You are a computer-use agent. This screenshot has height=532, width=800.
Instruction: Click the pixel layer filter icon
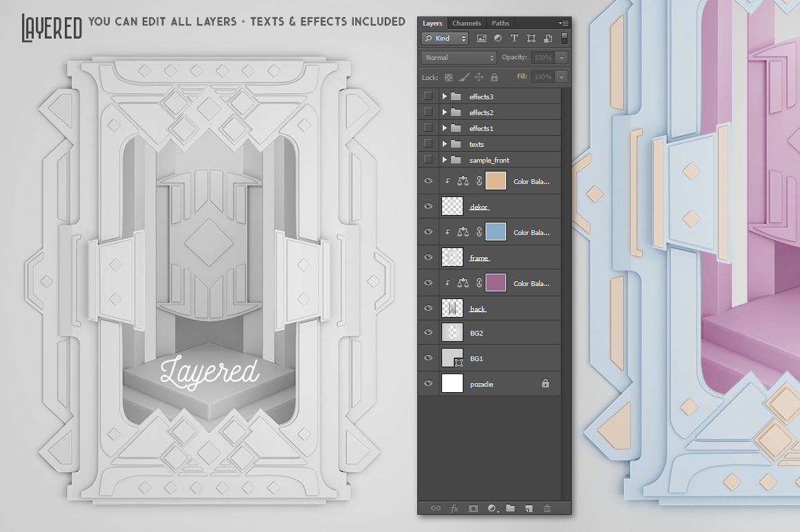481,39
